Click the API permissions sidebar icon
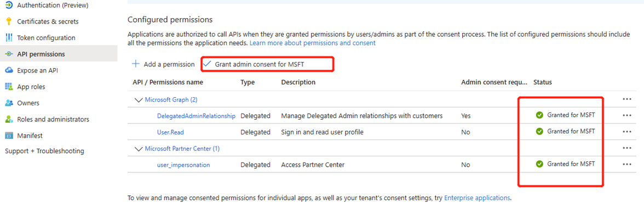Viewport: 644px width, 208px height. pos(9,54)
